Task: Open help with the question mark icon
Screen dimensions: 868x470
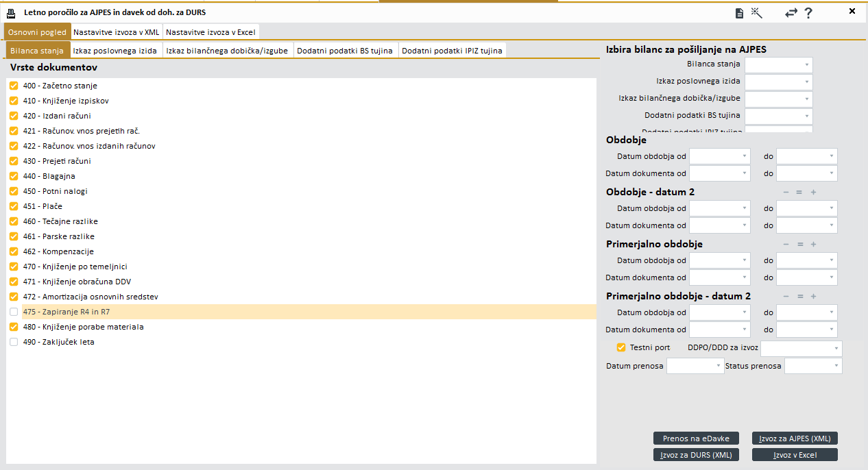Action: [x=808, y=13]
